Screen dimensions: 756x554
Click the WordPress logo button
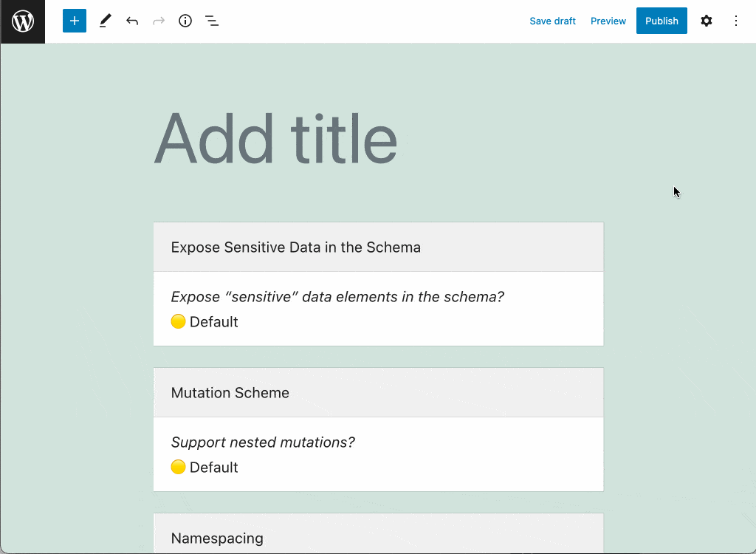23,21
